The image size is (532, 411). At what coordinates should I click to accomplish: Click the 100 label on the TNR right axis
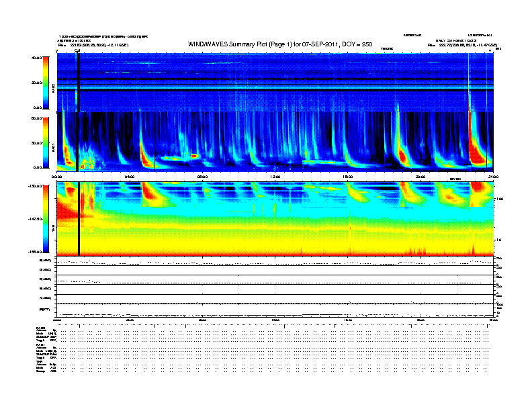[500, 199]
